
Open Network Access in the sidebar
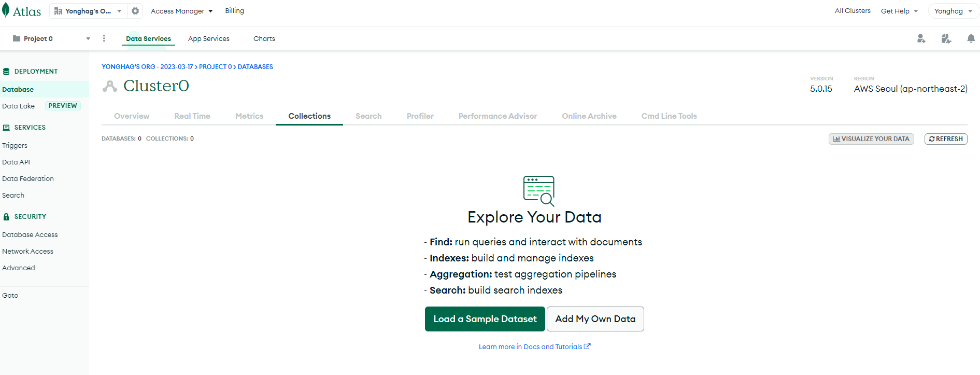pos(27,252)
